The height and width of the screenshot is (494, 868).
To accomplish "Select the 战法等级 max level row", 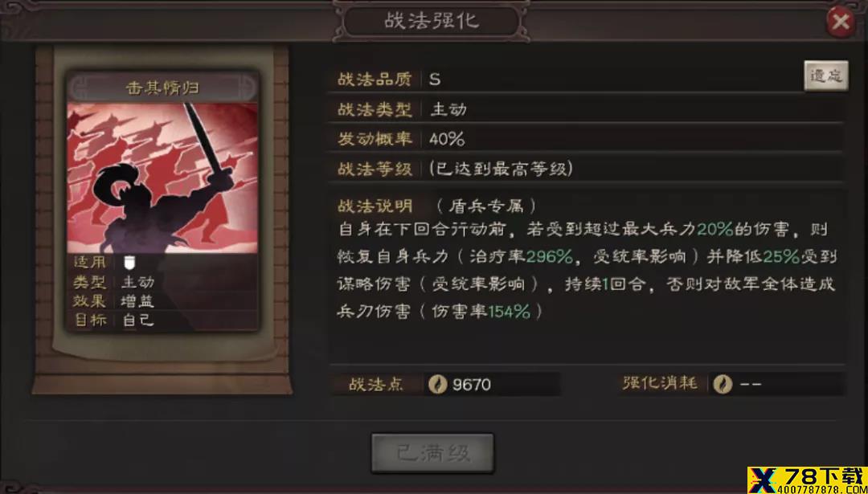I will tap(587, 169).
